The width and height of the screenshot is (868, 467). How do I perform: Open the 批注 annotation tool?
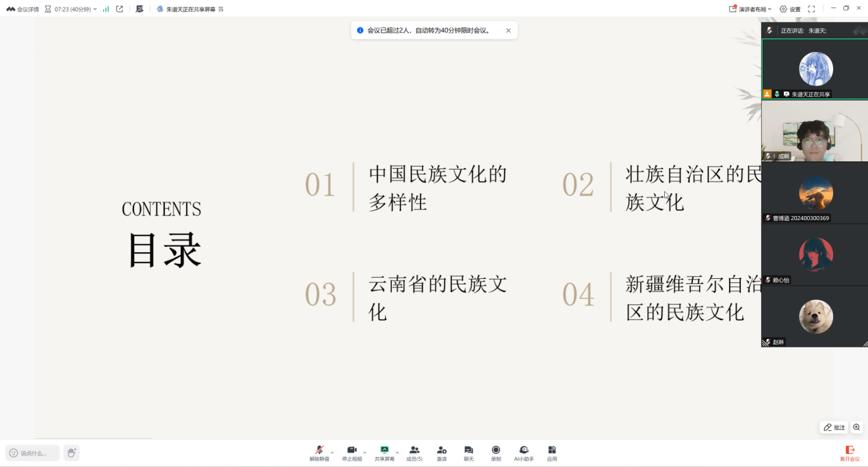834,427
